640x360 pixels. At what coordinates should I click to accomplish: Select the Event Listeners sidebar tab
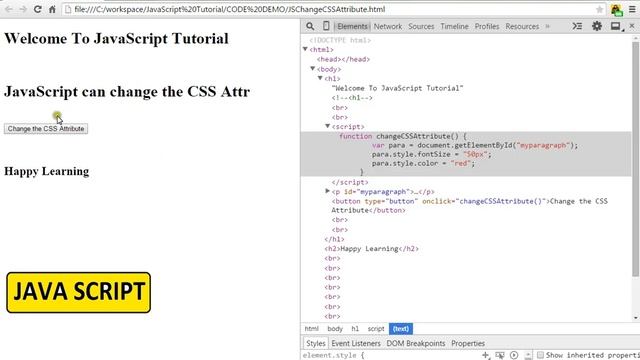click(x=356, y=343)
